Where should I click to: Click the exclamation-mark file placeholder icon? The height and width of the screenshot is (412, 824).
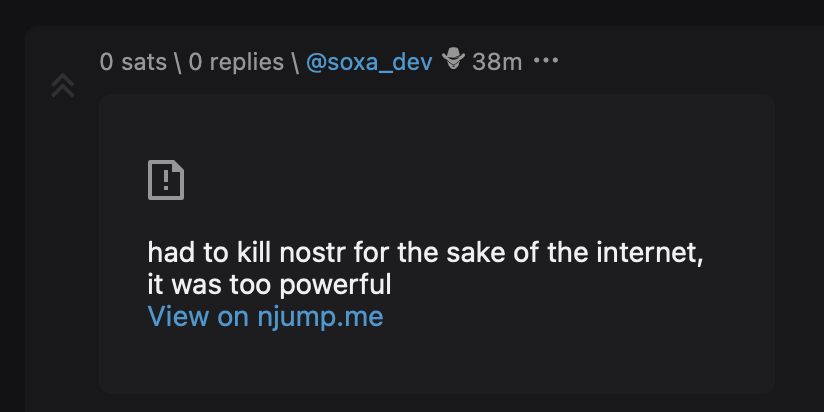[x=166, y=180]
